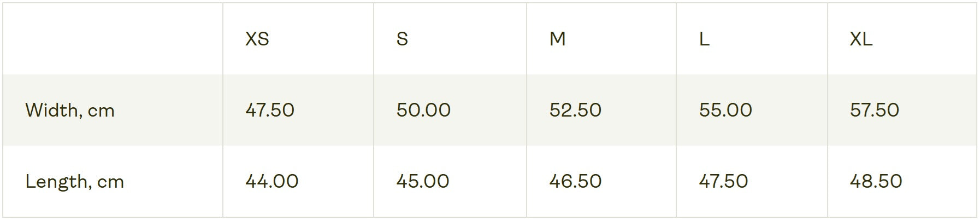Click S width value 50.00

[x=423, y=110]
